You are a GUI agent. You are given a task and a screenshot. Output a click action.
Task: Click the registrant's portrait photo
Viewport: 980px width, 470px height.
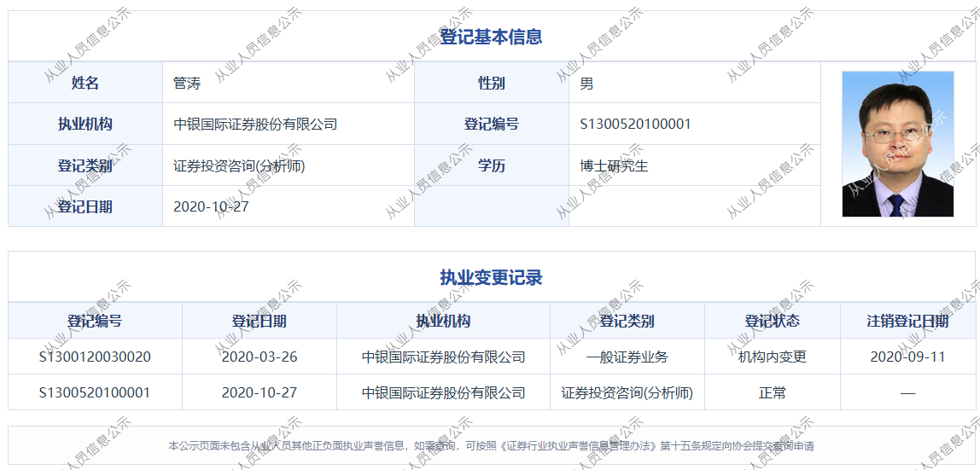[x=897, y=144]
